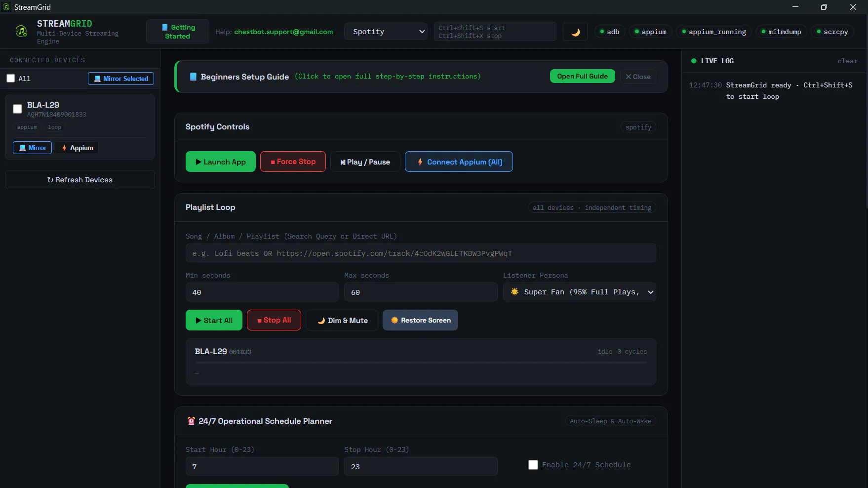
Task: Click all devices independent timing badge
Action: pos(592,207)
